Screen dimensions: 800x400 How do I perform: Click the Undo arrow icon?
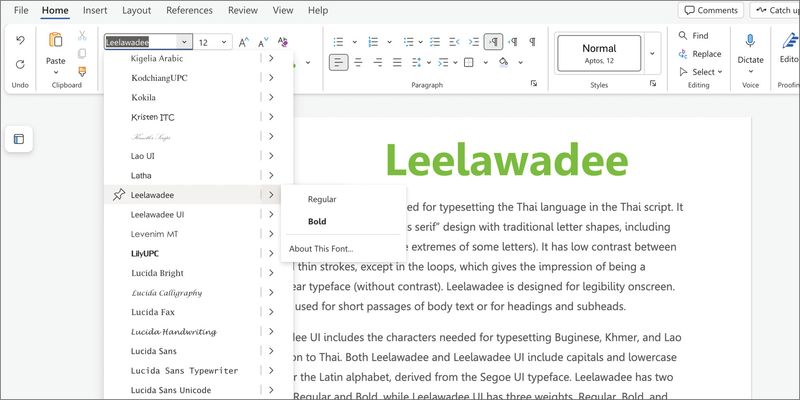(20, 40)
